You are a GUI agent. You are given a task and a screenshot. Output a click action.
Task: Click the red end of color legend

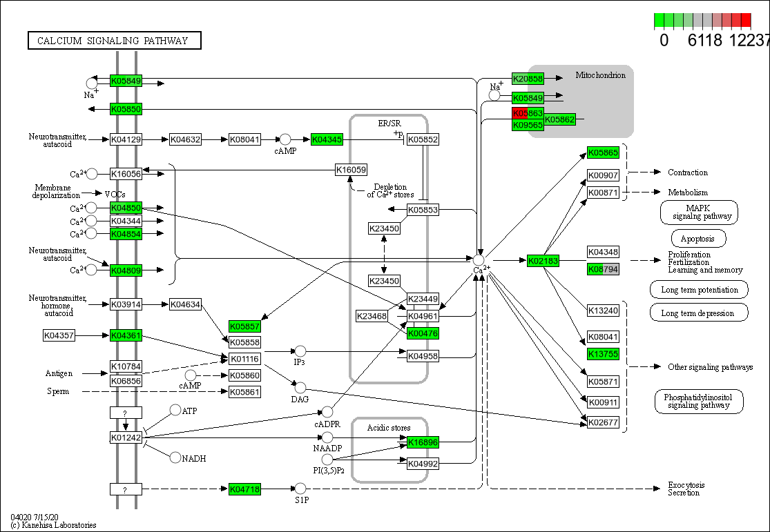(745, 21)
